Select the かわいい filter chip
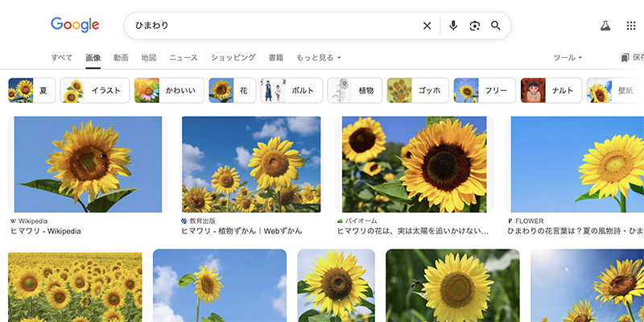This screenshot has height=322, width=644. tap(169, 90)
